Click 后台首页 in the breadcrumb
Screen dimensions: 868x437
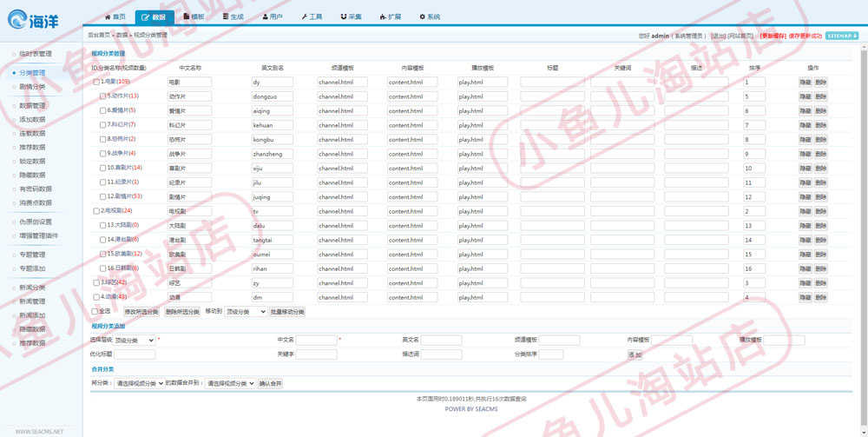(x=98, y=35)
